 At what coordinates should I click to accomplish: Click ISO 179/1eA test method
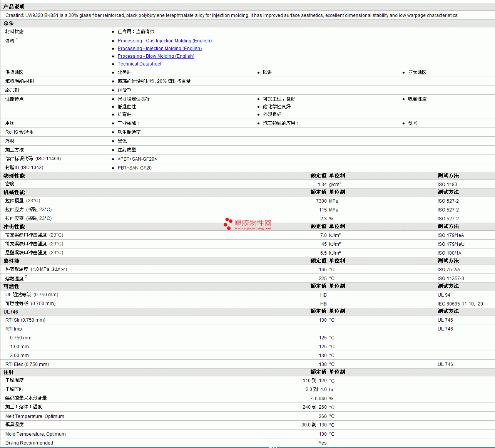tap(451, 235)
